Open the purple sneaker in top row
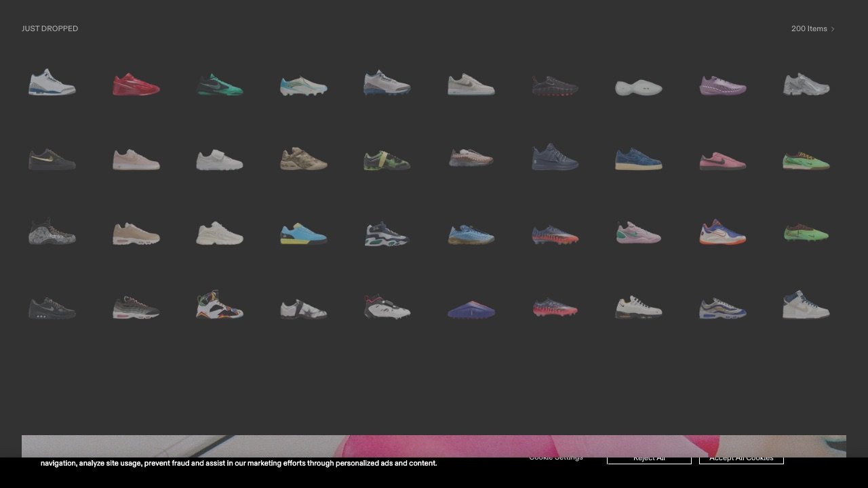 [722, 85]
